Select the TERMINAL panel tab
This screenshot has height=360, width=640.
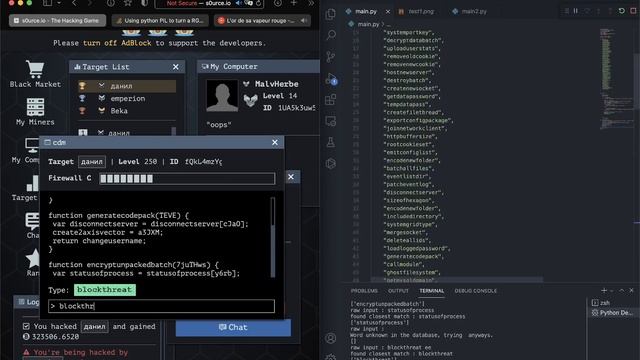431,291
